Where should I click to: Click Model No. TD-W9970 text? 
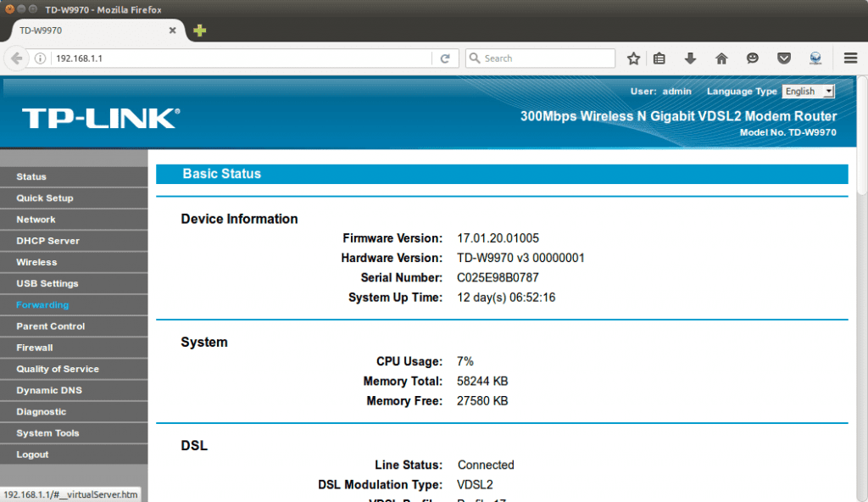point(787,132)
